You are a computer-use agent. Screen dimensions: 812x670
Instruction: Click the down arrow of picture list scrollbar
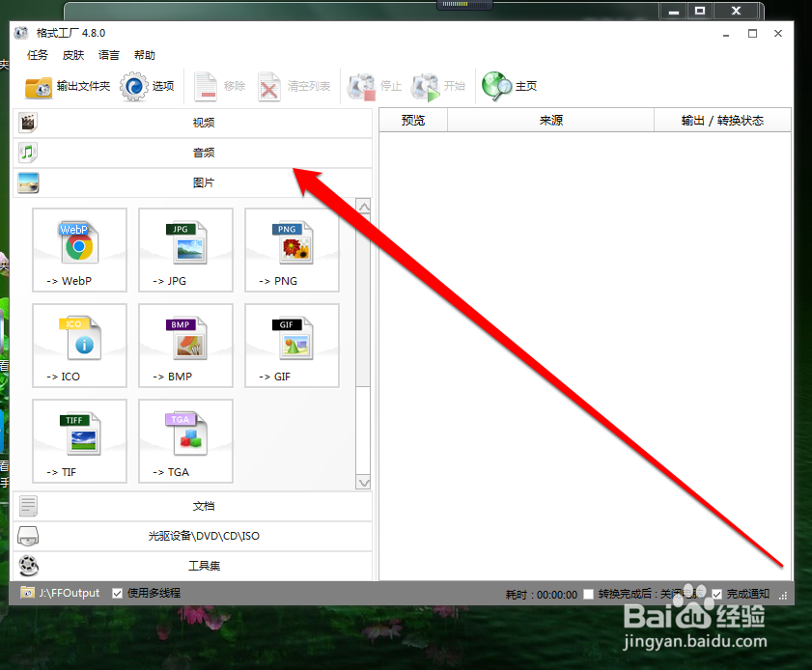364,483
